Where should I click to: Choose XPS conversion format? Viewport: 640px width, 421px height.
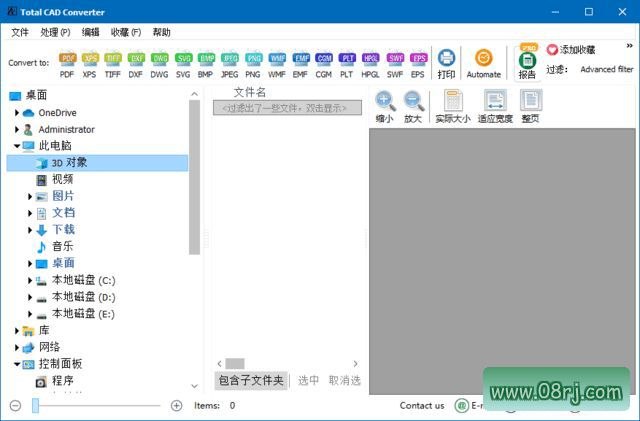[90, 65]
